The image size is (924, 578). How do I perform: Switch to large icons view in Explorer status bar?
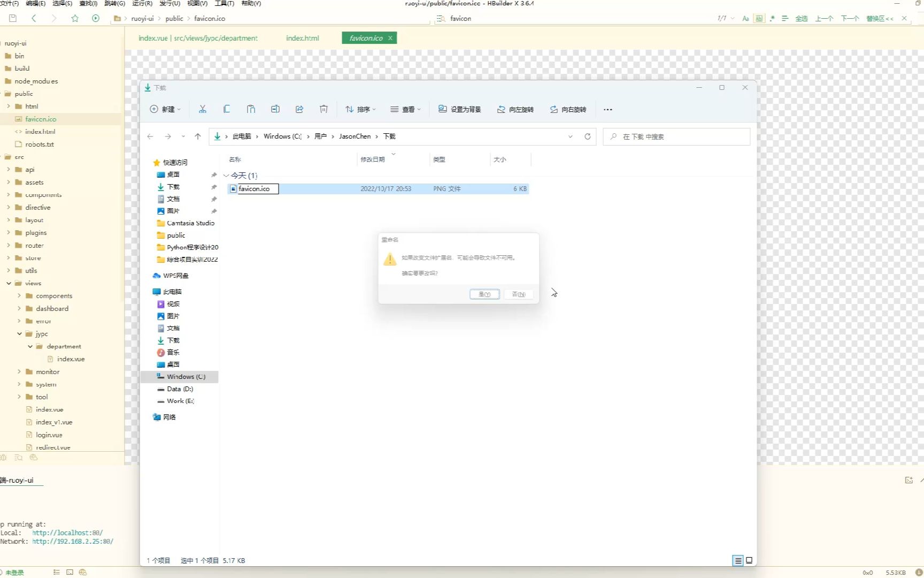[x=749, y=560]
